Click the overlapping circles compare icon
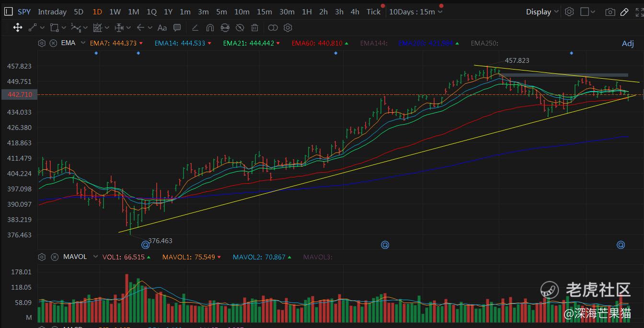 pos(273,28)
